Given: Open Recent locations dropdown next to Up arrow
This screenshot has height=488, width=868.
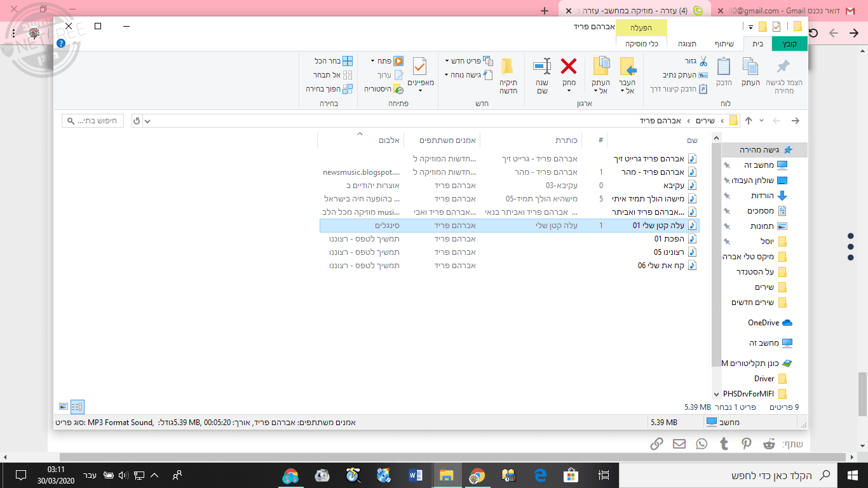Looking at the screenshot, I should [761, 121].
